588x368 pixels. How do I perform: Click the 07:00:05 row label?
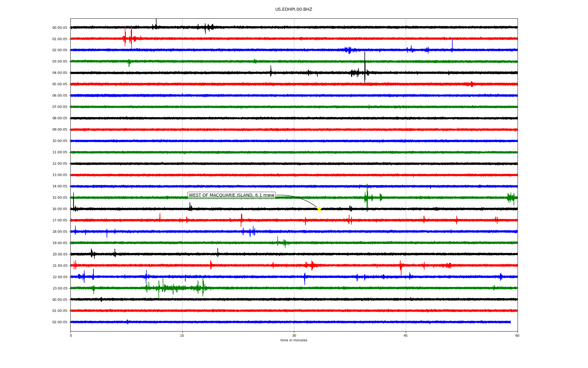[x=60, y=107]
